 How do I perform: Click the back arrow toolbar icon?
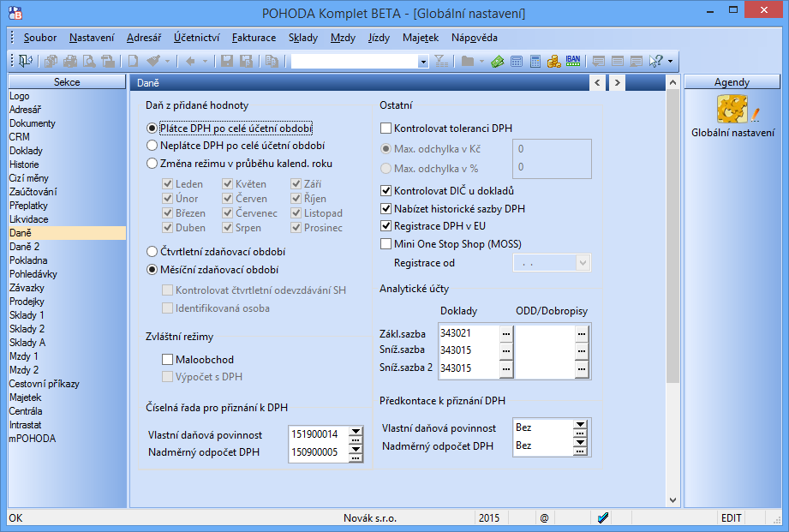click(x=190, y=62)
